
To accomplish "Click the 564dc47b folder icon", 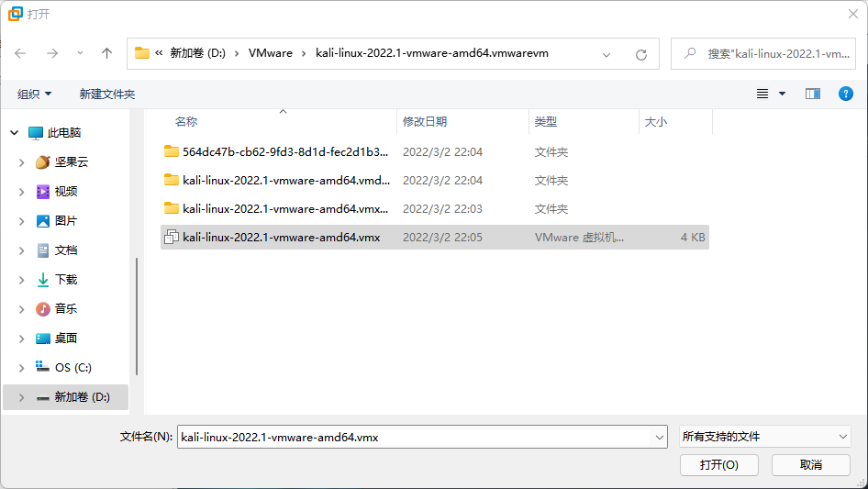I will [172, 151].
